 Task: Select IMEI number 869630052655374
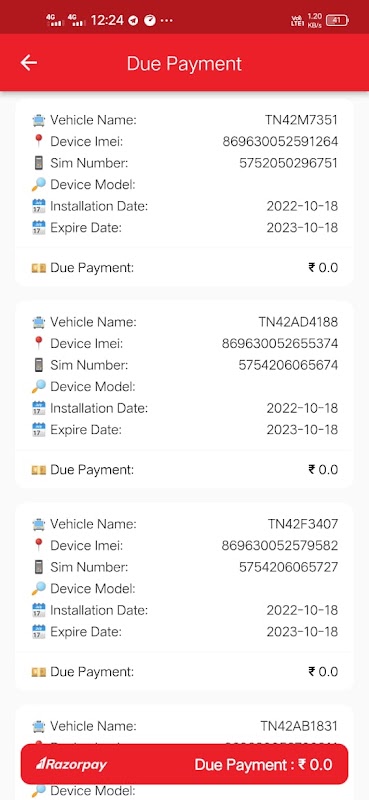point(280,344)
